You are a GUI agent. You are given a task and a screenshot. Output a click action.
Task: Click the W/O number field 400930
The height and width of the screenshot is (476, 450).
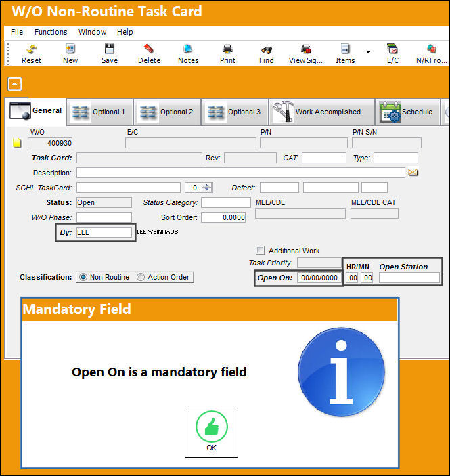50,143
